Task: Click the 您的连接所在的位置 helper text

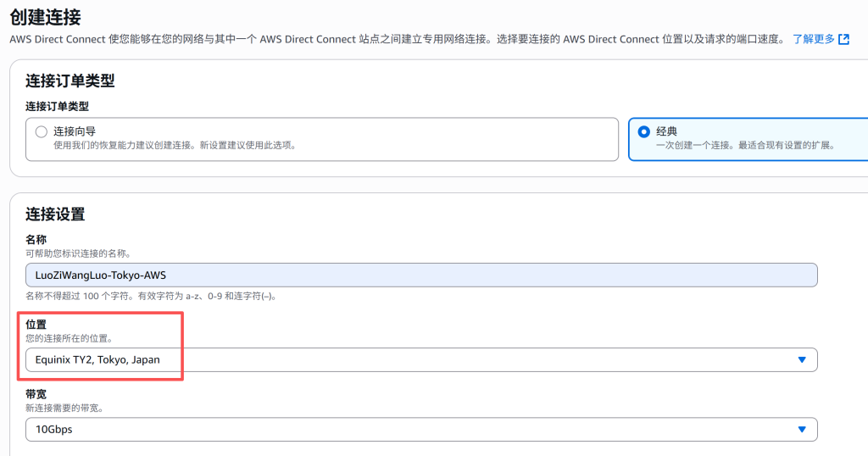Action: pos(69,338)
